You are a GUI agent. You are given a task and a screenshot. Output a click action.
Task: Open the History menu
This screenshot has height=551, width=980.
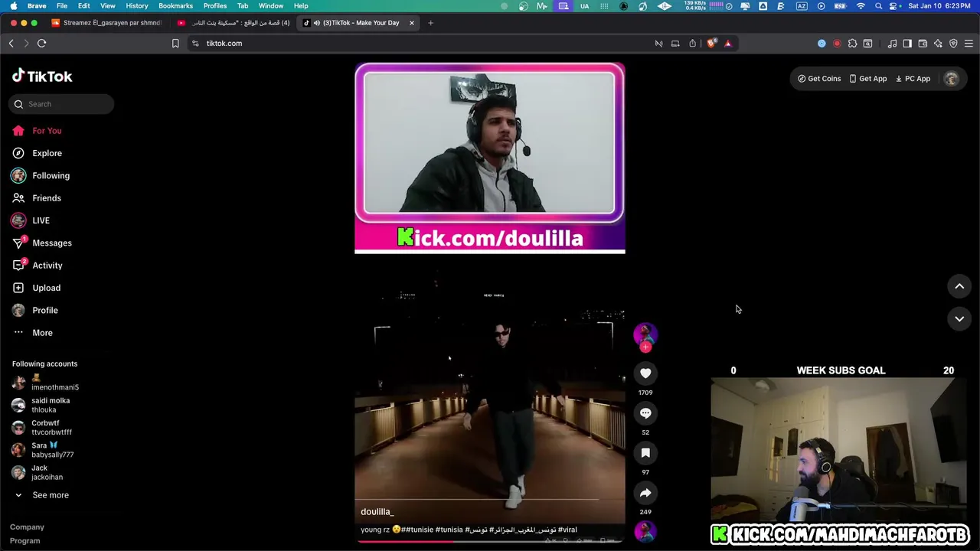click(137, 6)
